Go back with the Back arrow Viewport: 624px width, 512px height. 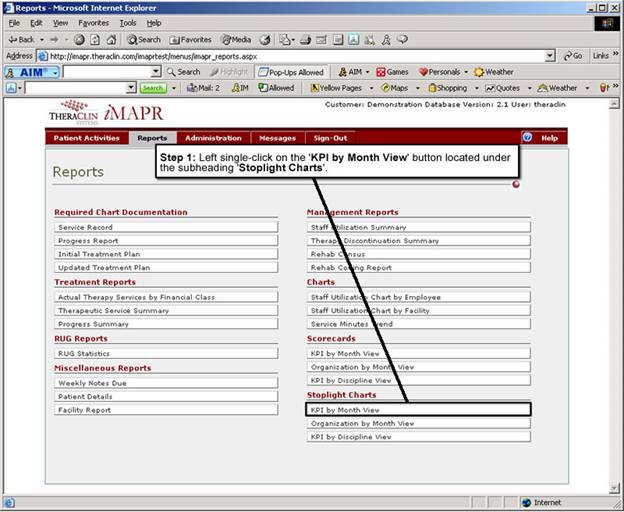(21, 39)
